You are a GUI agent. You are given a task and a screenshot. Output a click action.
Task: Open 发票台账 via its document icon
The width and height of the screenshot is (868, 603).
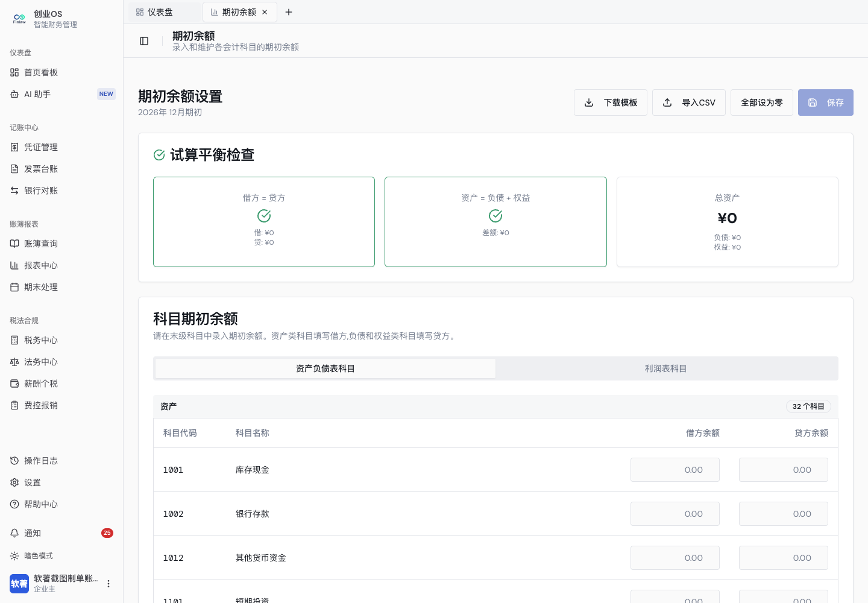(x=14, y=169)
